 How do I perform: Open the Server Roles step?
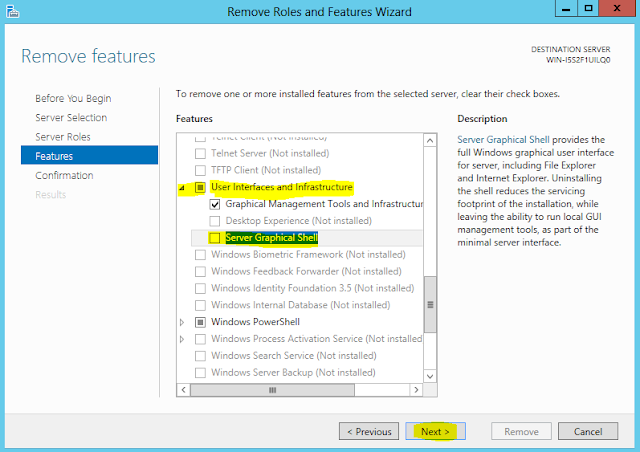click(x=63, y=137)
